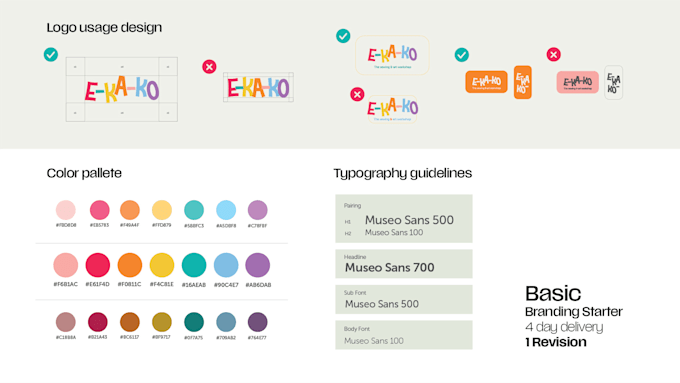Pick the light pink swatch in top row
This screenshot has width=680, height=383.
66,210
